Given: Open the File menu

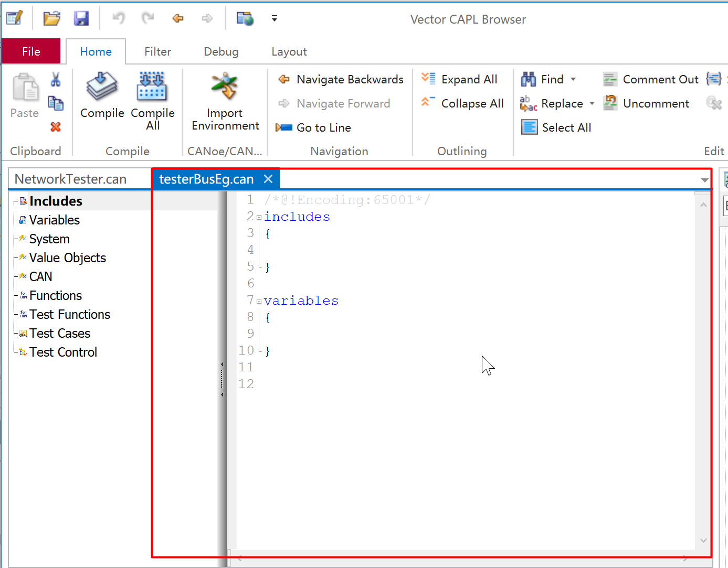Looking at the screenshot, I should pyautogui.click(x=31, y=51).
